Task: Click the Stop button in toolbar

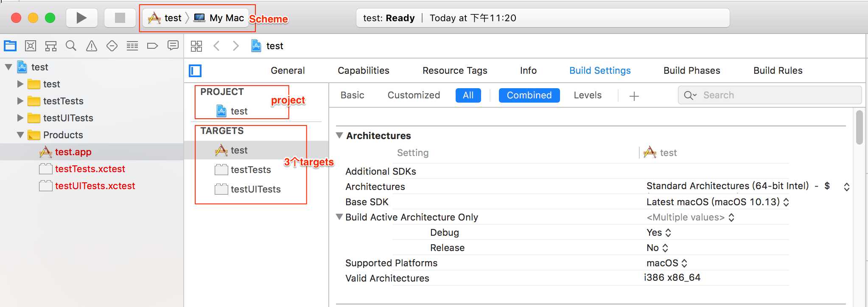Action: [120, 18]
